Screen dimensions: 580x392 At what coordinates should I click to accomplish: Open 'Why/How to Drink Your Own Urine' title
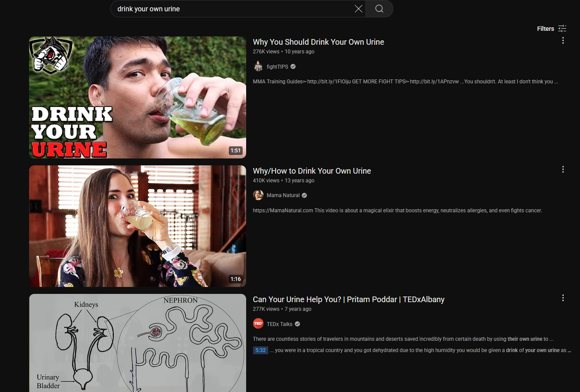[x=312, y=171]
